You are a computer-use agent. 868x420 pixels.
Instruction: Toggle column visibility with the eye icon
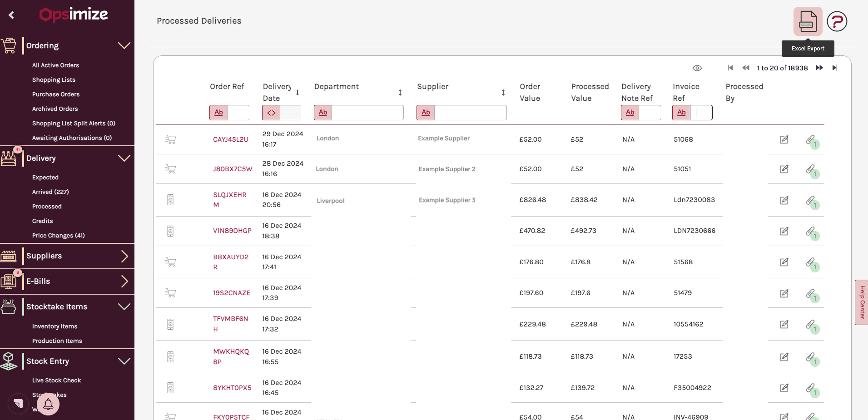697,68
